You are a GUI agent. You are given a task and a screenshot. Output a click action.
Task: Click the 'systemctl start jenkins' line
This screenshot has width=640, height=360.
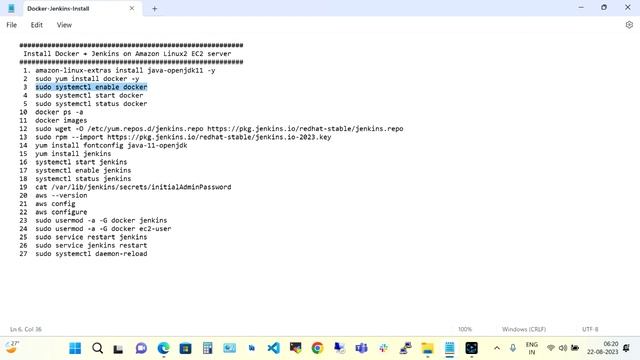81,162
